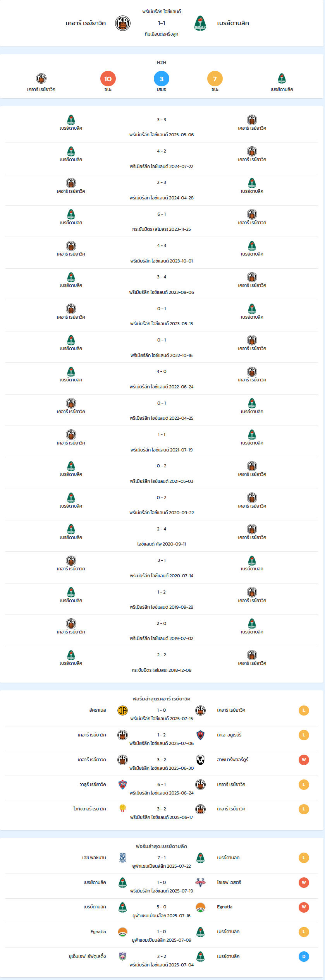The image size is (325, 980).
Task: Click the 1-1 score in the header
Action: [162, 23]
